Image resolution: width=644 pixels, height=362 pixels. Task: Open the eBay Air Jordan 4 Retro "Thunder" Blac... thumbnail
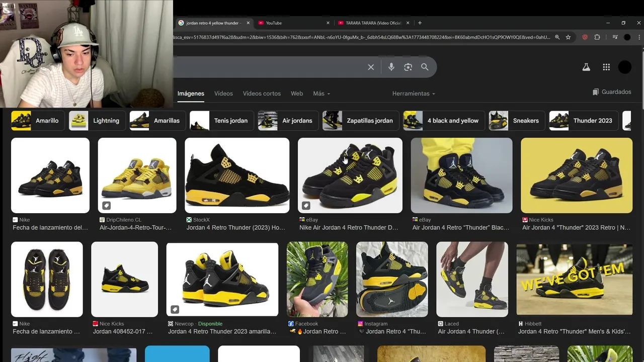[461, 175]
